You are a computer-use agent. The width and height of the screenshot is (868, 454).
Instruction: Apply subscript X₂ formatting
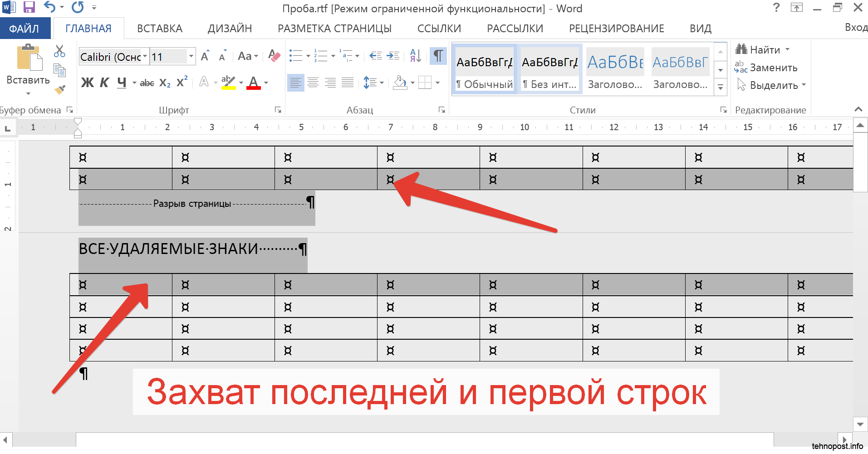(x=165, y=83)
